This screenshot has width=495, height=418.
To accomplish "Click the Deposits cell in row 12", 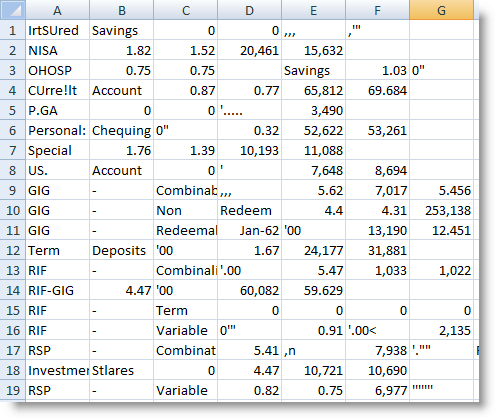I will pyautogui.click(x=121, y=250).
